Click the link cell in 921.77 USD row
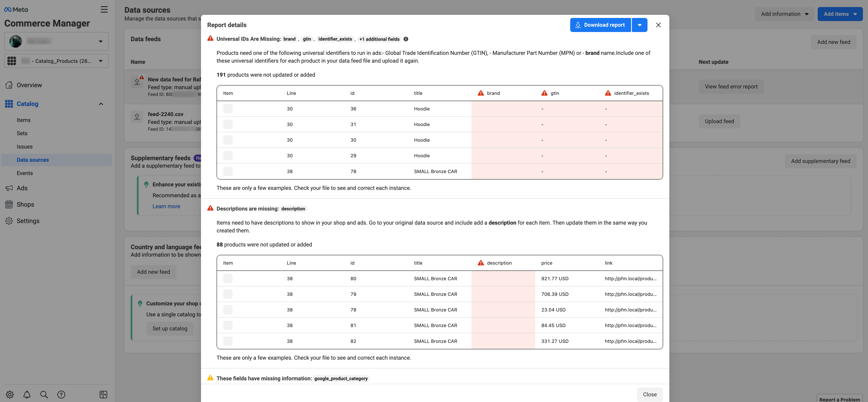 [x=631, y=279]
